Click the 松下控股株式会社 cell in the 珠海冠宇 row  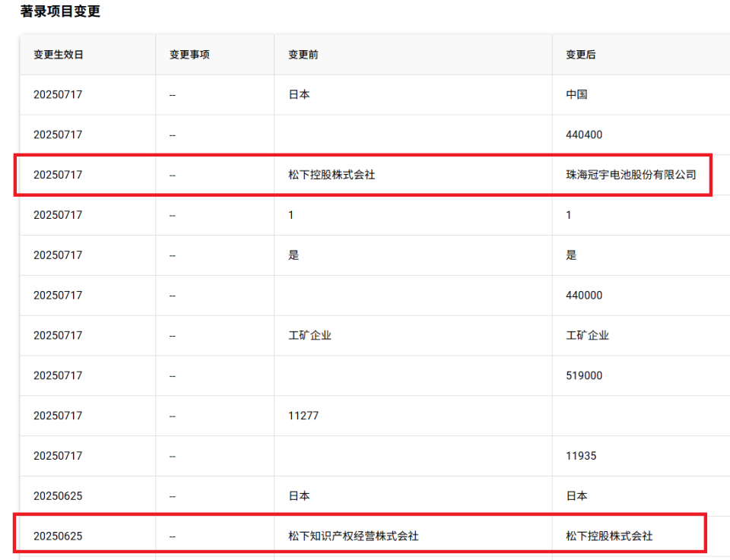tap(332, 175)
